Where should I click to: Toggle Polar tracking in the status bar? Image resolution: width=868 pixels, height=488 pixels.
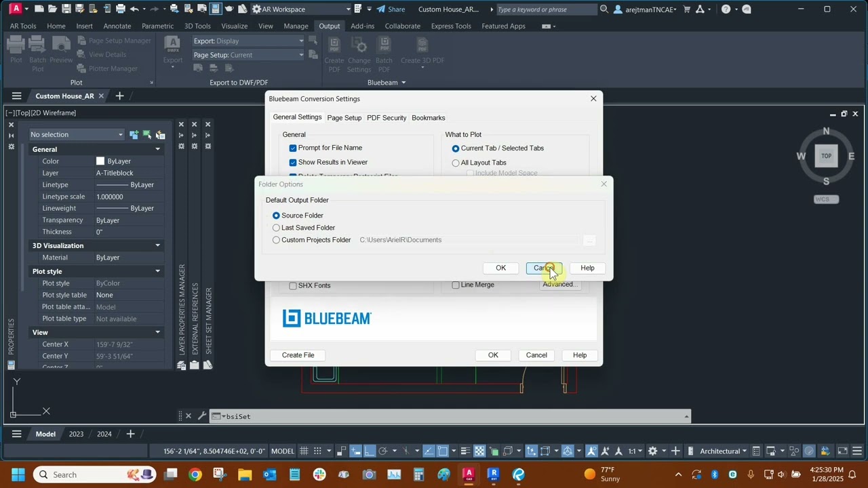tap(383, 451)
